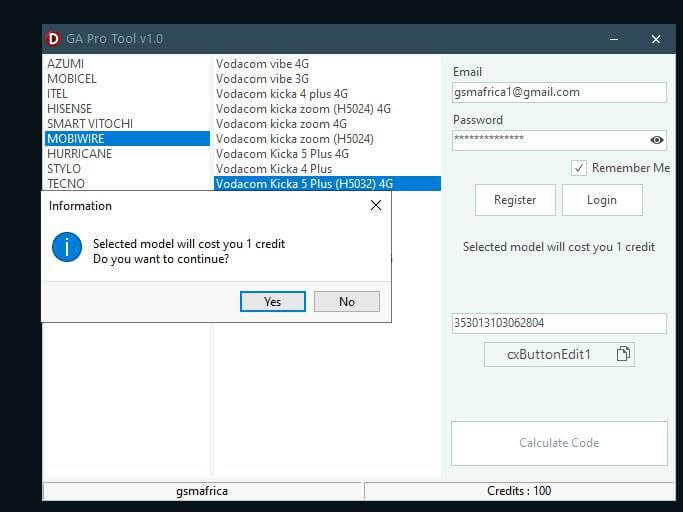Select SMART VITOCHI brand
This screenshot has height=512, width=683.
click(x=127, y=124)
